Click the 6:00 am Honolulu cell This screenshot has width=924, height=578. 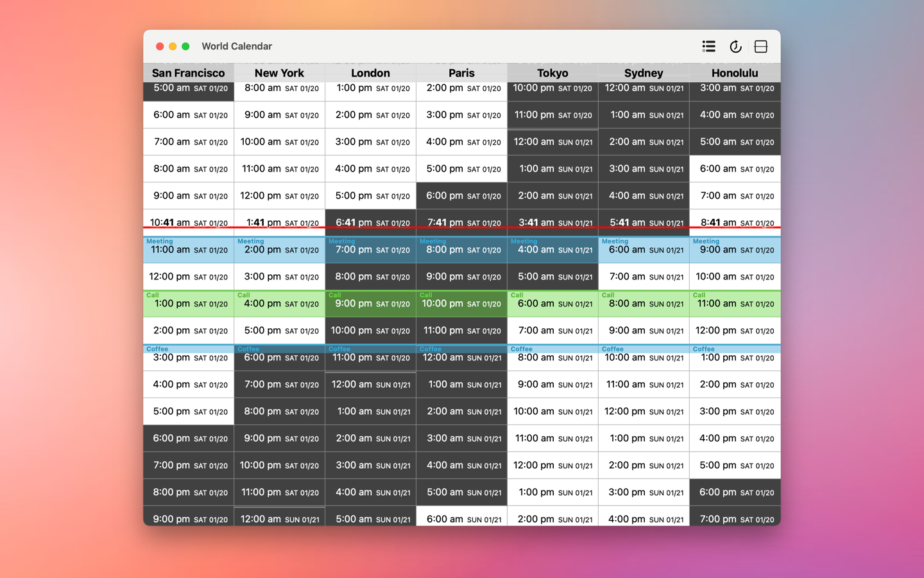coord(735,169)
